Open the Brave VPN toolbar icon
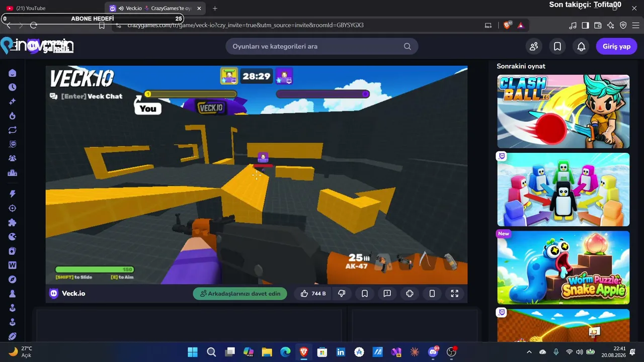644x362 pixels. coord(623,25)
